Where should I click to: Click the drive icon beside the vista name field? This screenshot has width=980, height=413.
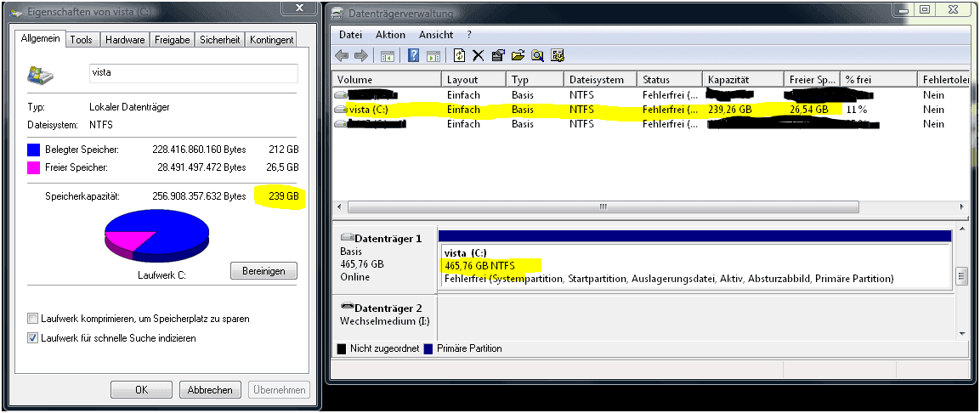(40, 76)
